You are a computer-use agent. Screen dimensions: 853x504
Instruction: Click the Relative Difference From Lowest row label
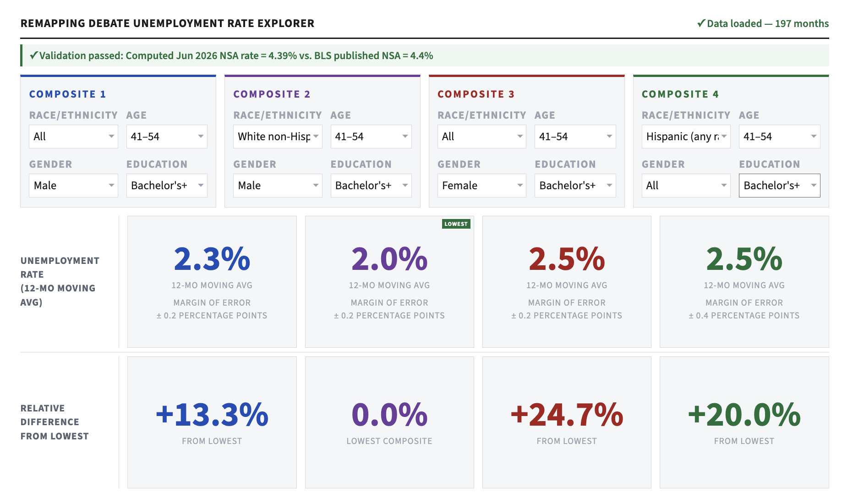coord(55,422)
